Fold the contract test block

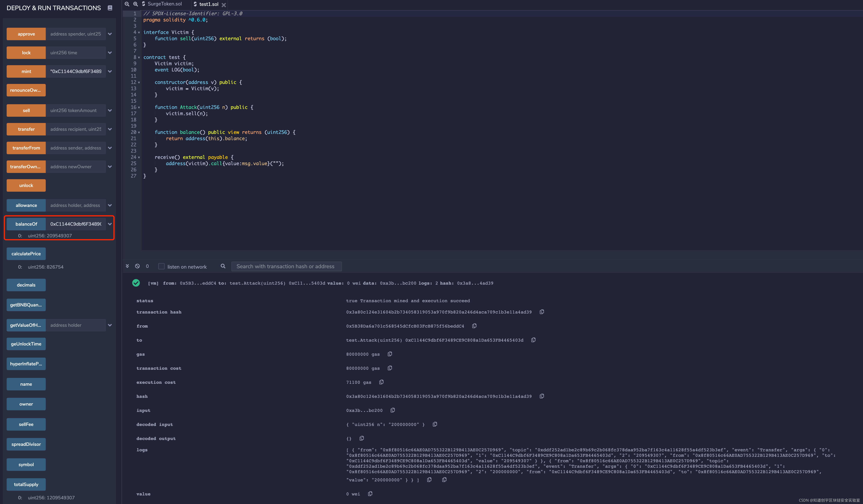[x=139, y=57]
